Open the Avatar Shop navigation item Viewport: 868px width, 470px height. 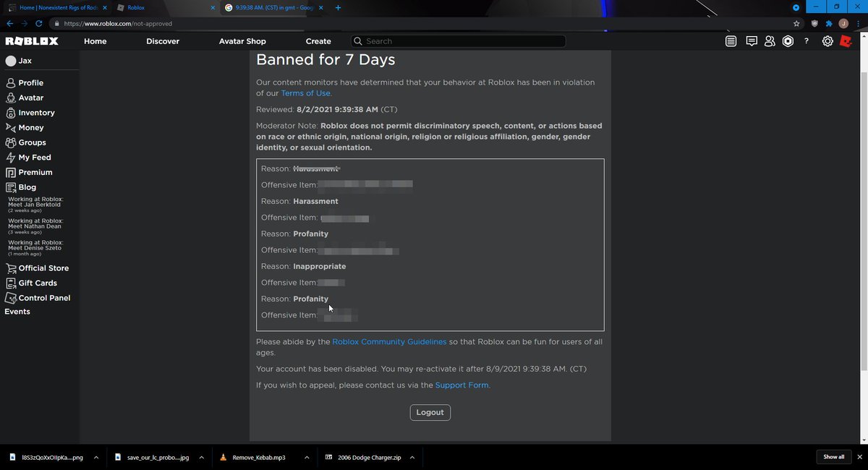point(242,41)
